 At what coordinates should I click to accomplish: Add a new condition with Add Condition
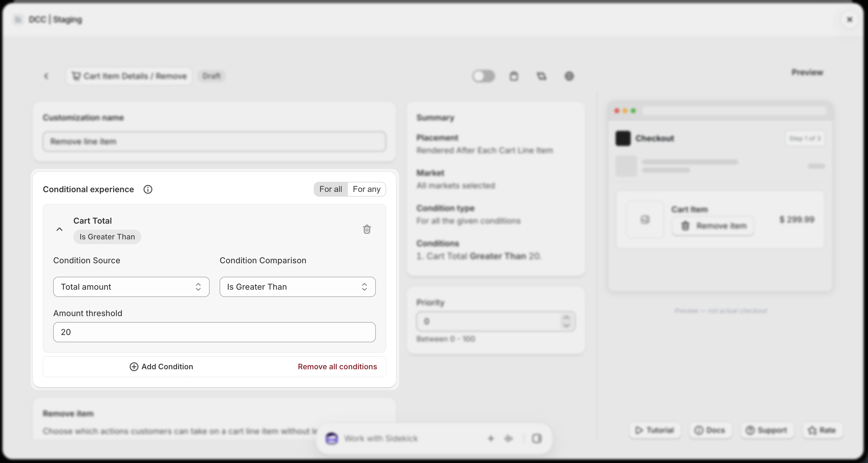[x=161, y=367]
